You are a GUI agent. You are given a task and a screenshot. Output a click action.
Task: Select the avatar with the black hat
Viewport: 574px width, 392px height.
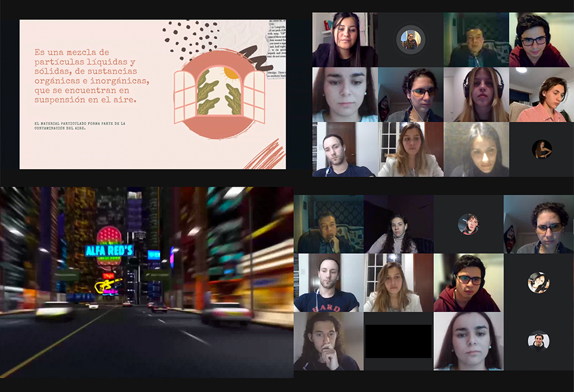[538, 283]
